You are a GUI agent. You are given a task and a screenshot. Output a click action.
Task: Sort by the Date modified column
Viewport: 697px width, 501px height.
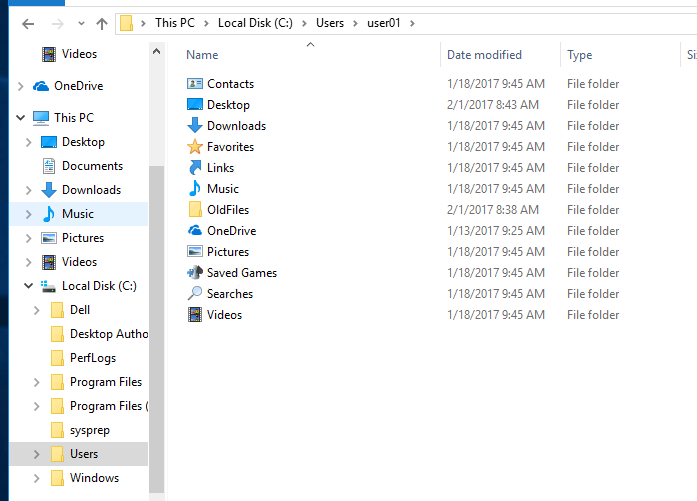tap(484, 55)
